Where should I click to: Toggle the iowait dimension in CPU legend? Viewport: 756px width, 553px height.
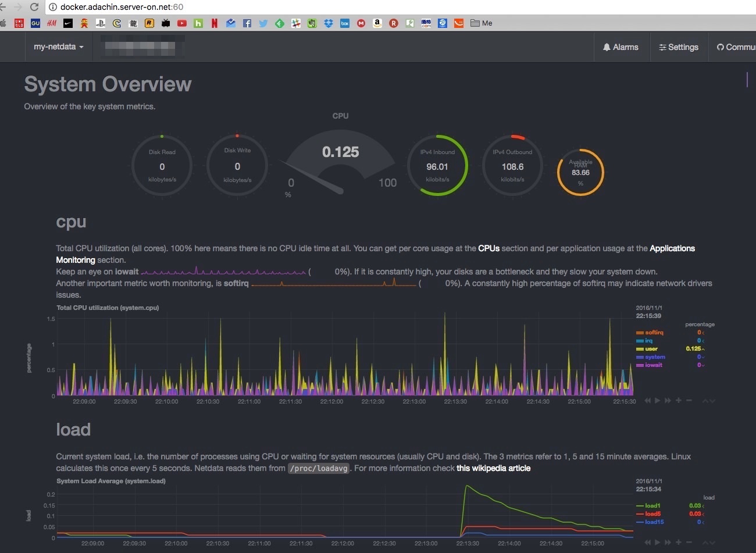653,365
